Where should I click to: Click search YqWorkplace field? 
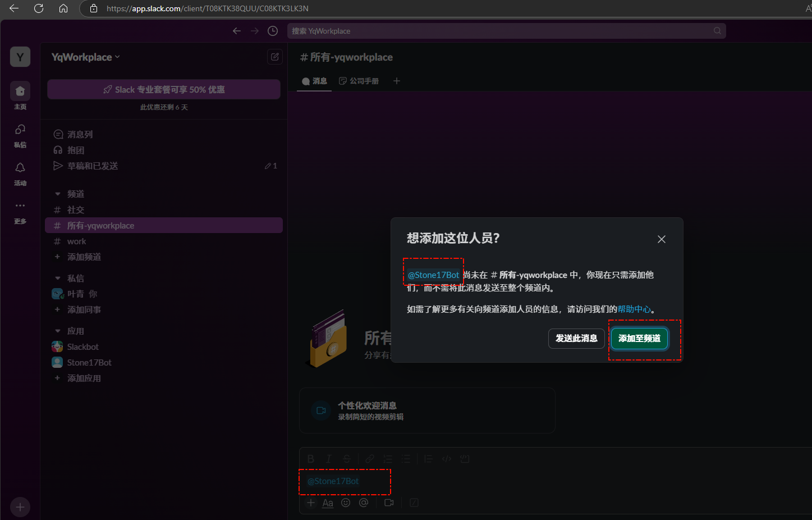(506, 31)
